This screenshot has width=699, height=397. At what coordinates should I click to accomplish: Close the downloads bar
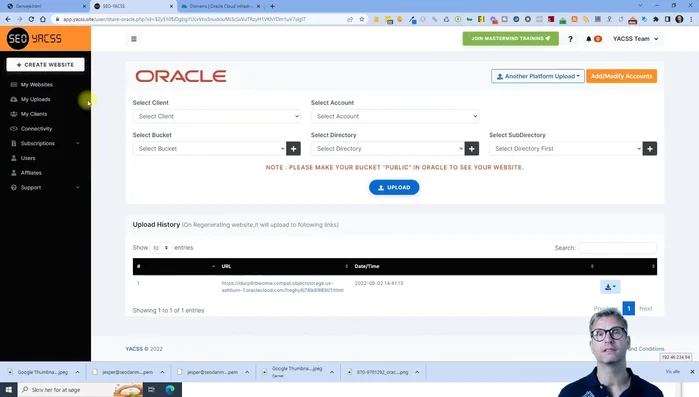pyautogui.click(x=692, y=371)
